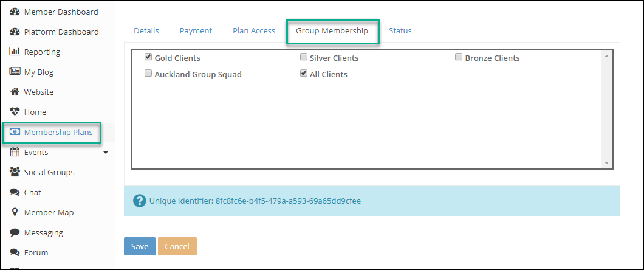Click the Home heartbeat icon
The image size is (644, 270).
click(15, 112)
